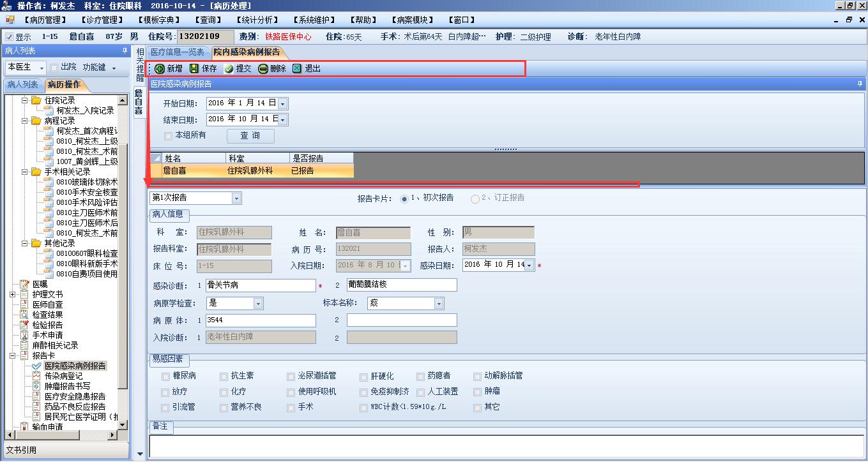Screen dimensions: 868x462
Task: Select the 詹自喜 row in report table
Action: click(252, 171)
